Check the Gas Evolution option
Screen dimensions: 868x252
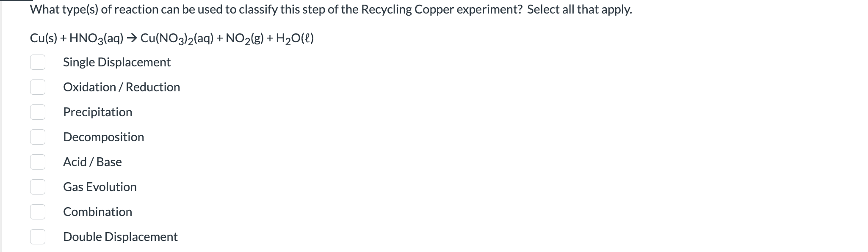(x=38, y=187)
